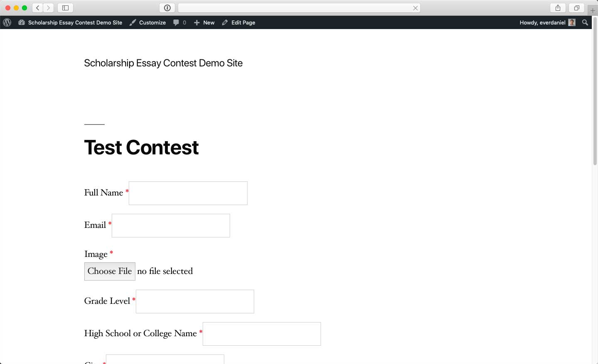The height and width of the screenshot is (364, 598).
Task: Show all tabs overview icon
Action: pos(577,8)
